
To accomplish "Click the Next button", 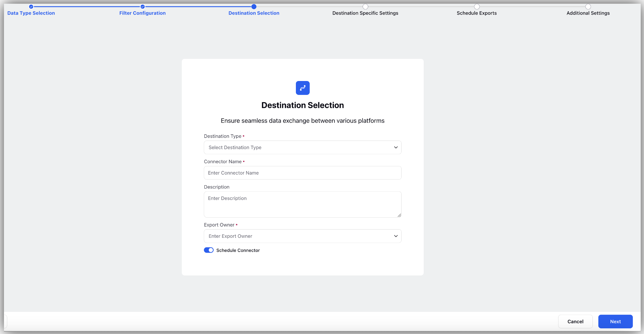I will (616, 321).
